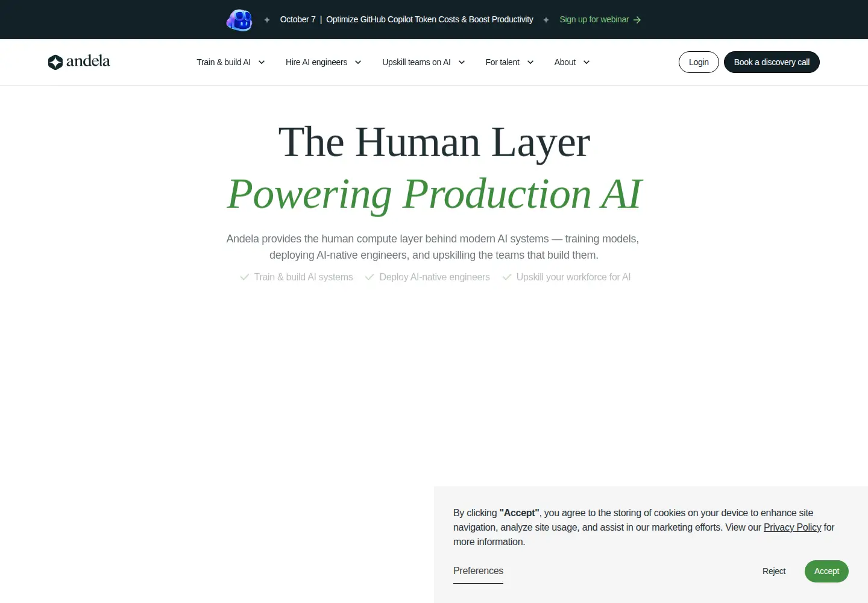868x603 pixels.
Task: Click the Andela logo icon
Action: (55, 62)
